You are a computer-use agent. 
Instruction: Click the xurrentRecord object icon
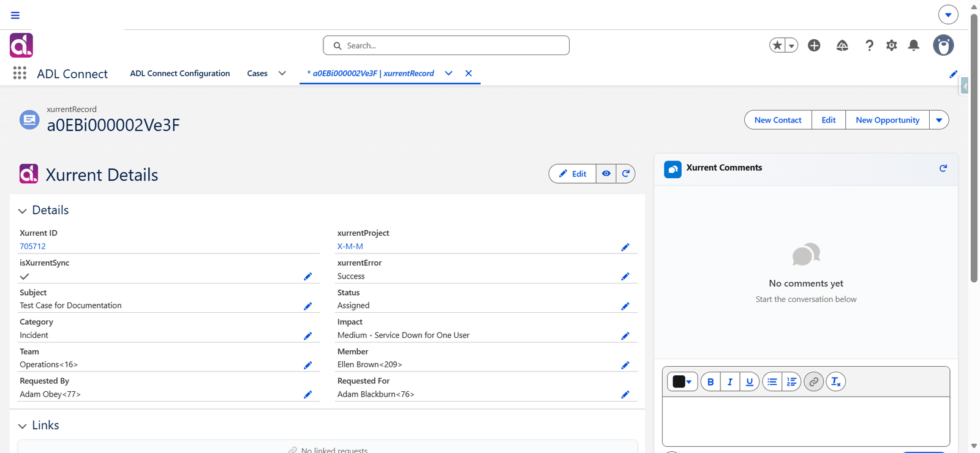pyautogui.click(x=29, y=120)
